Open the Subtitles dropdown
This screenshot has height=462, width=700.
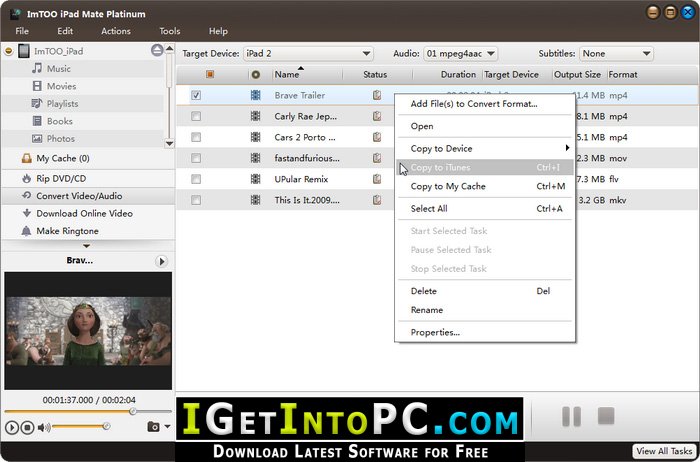click(616, 54)
